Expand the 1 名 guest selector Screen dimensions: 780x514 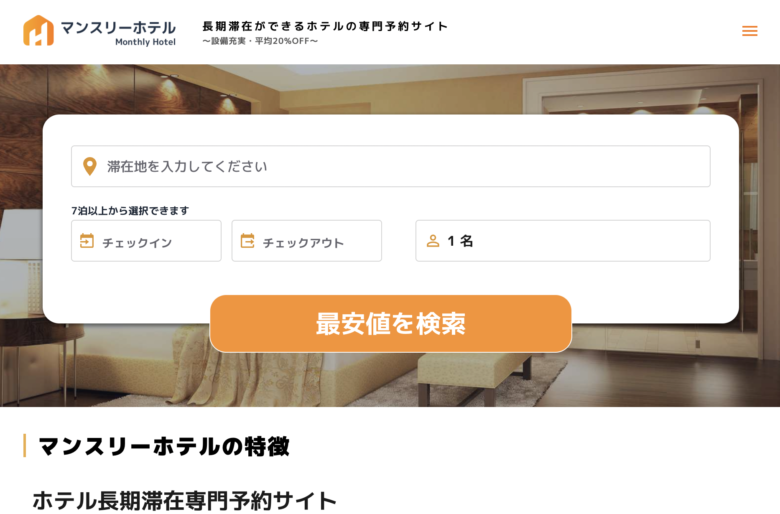563,241
